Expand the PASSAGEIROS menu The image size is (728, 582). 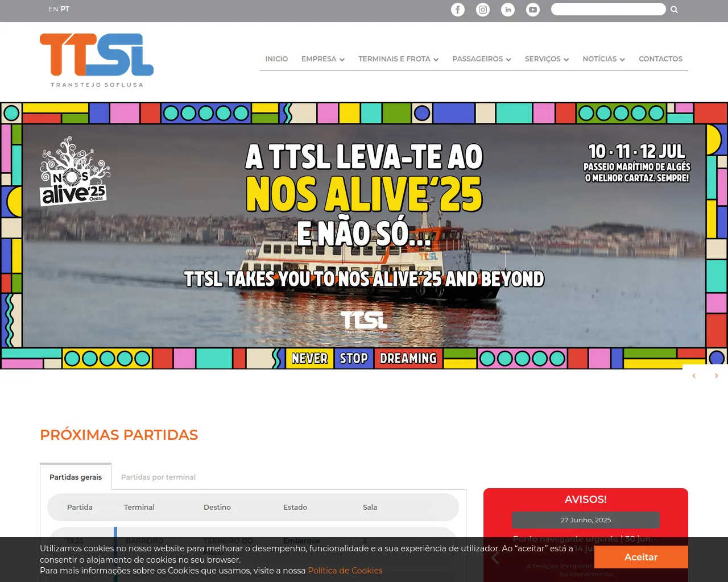[482, 59]
